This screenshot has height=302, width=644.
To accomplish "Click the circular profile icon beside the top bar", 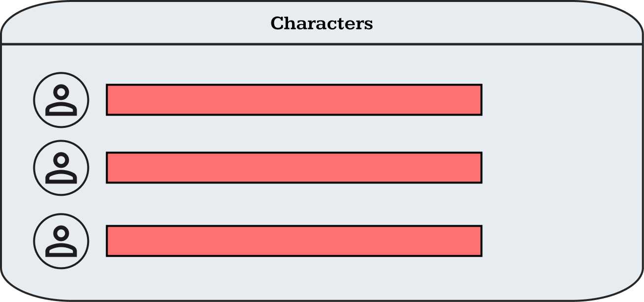I will [x=61, y=100].
